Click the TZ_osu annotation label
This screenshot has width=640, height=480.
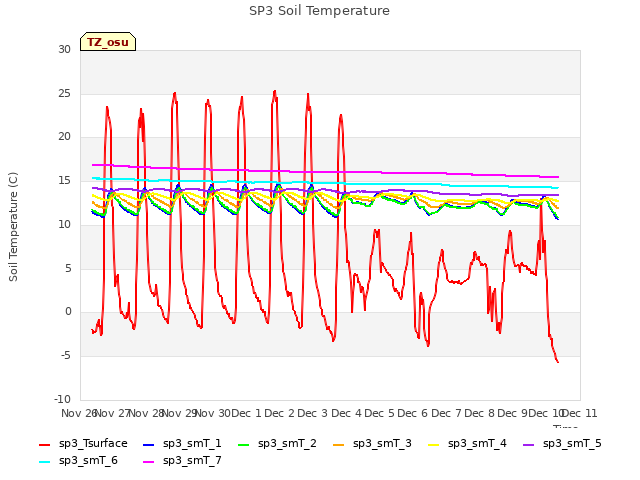(108, 42)
